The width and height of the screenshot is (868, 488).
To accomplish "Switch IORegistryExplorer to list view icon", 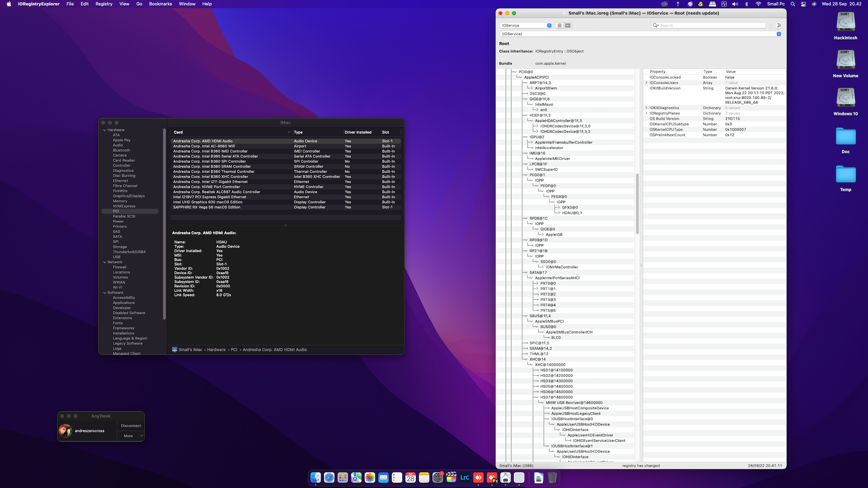I will tap(559, 25).
